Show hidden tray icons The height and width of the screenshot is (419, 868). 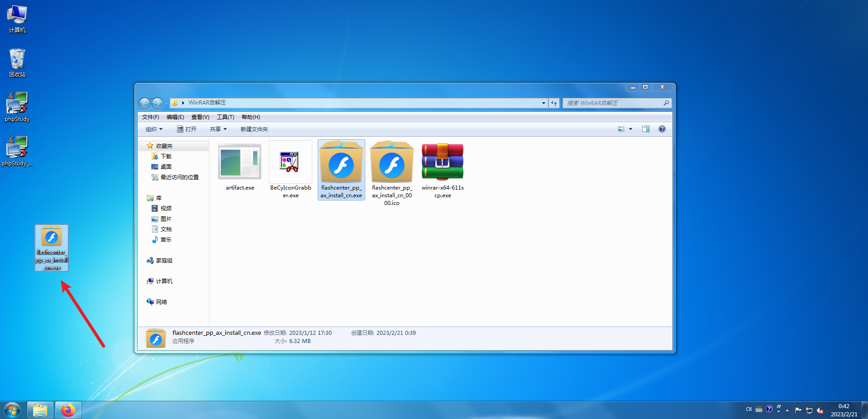787,410
